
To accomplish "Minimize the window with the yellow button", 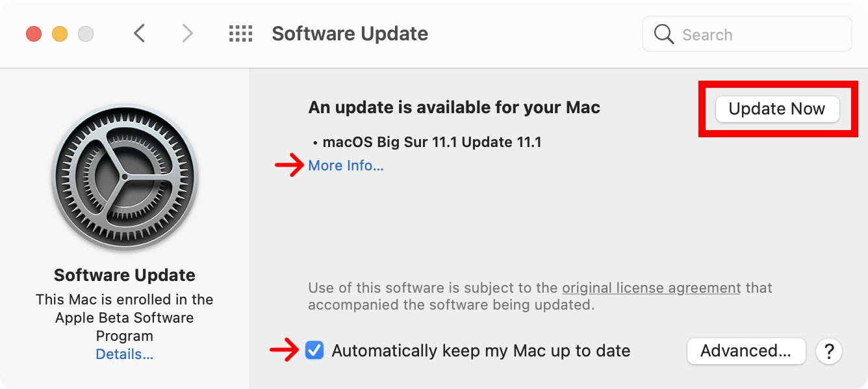I will point(60,34).
